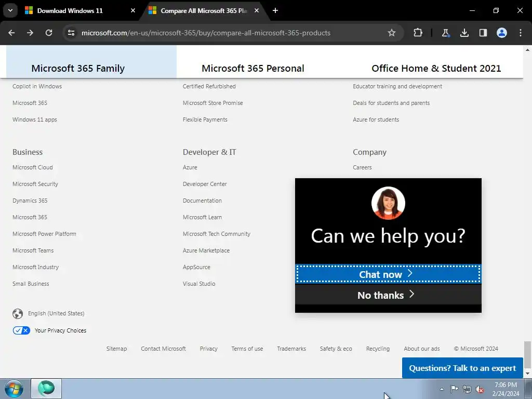Viewport: 532px width, 399px height.
Task: Open Microsoft Store Promise link
Action: pyautogui.click(x=212, y=103)
